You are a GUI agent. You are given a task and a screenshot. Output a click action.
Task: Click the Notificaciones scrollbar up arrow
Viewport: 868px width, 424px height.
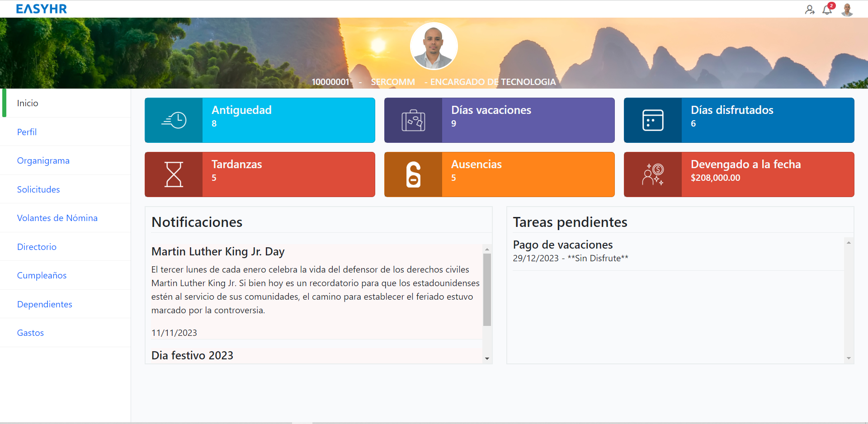pyautogui.click(x=487, y=249)
